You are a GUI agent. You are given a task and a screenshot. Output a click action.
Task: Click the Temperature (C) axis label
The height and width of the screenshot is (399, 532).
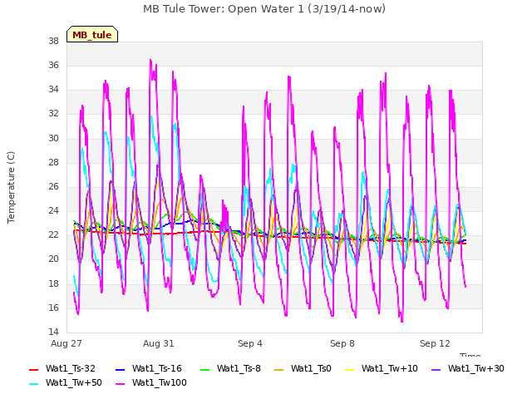pyautogui.click(x=11, y=187)
